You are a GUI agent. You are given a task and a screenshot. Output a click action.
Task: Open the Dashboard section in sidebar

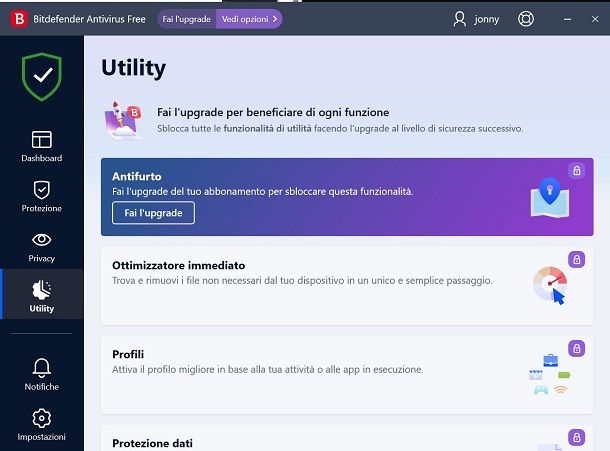(42, 146)
